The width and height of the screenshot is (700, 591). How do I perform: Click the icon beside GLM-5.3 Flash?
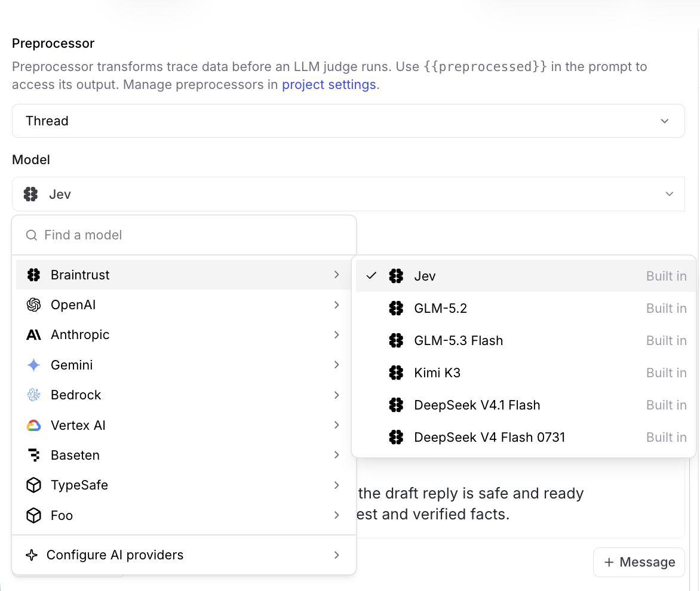[x=396, y=340]
